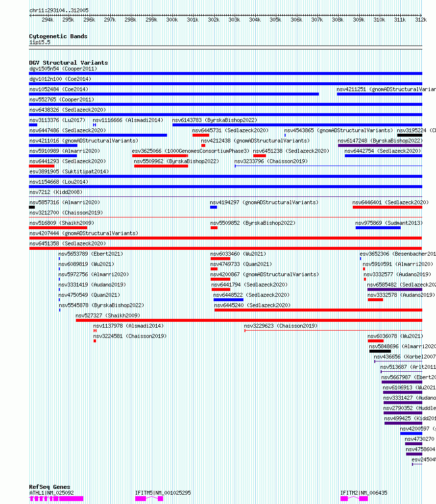The image size is (436, 504).
Task: Click nsv4200867 gnomAD variant label
Action: 265,274
